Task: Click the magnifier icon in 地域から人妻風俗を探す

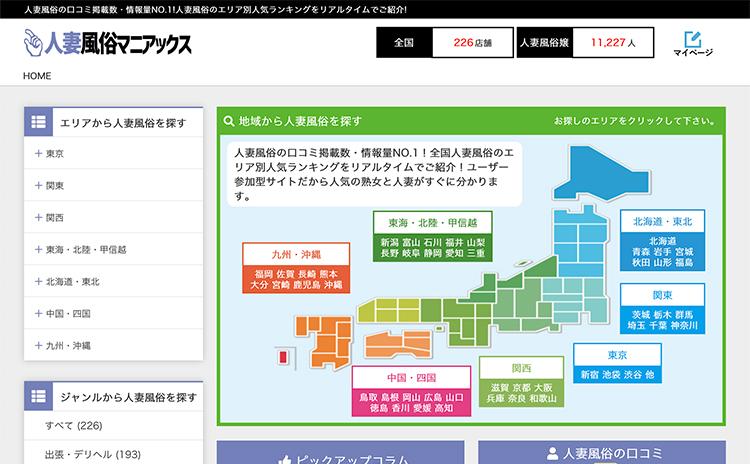Action: coord(229,121)
